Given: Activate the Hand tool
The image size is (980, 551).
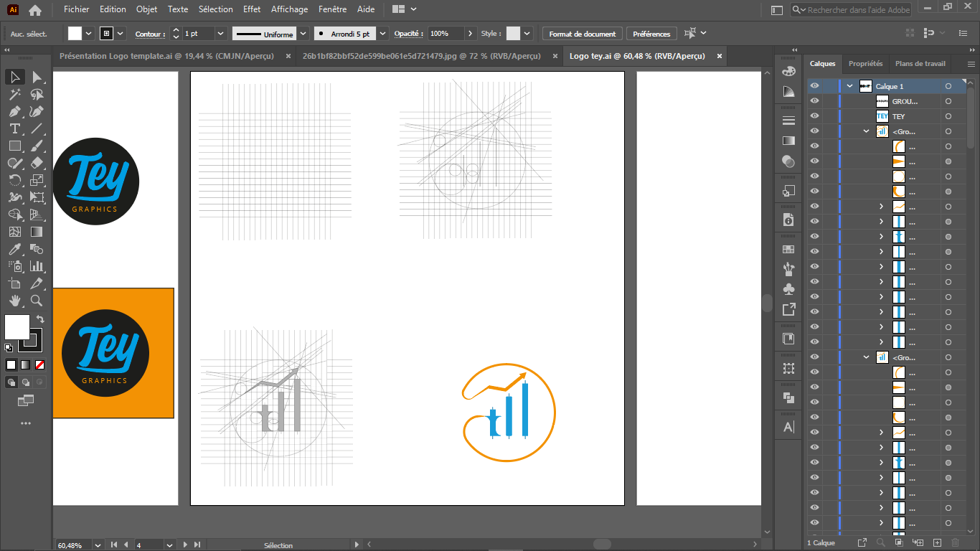Looking at the screenshot, I should (x=15, y=301).
